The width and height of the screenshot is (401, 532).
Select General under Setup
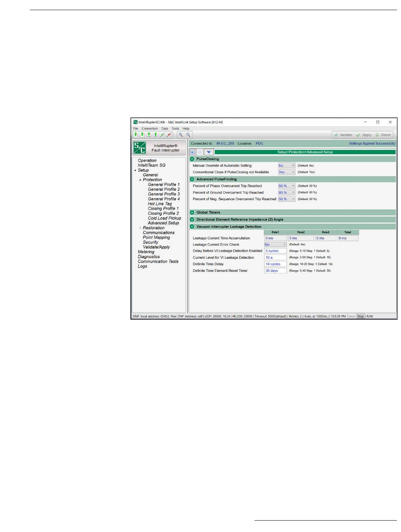point(150,175)
